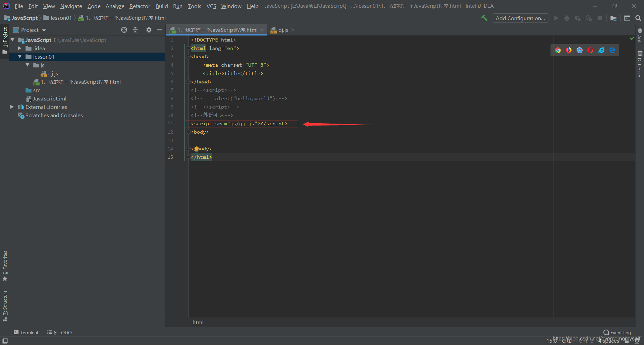Select the html file in project tree
Screen dimensions: 644x345
tap(77, 82)
